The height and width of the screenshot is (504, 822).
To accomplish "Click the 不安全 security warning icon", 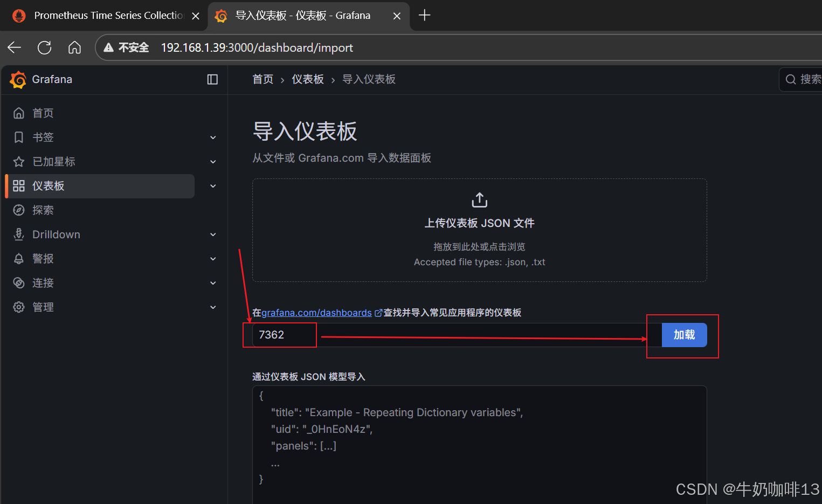I will pos(109,47).
